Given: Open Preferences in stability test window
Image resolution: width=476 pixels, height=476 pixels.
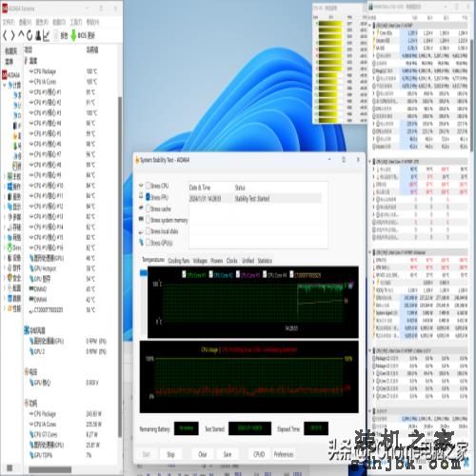Looking at the screenshot, I should click(284, 454).
